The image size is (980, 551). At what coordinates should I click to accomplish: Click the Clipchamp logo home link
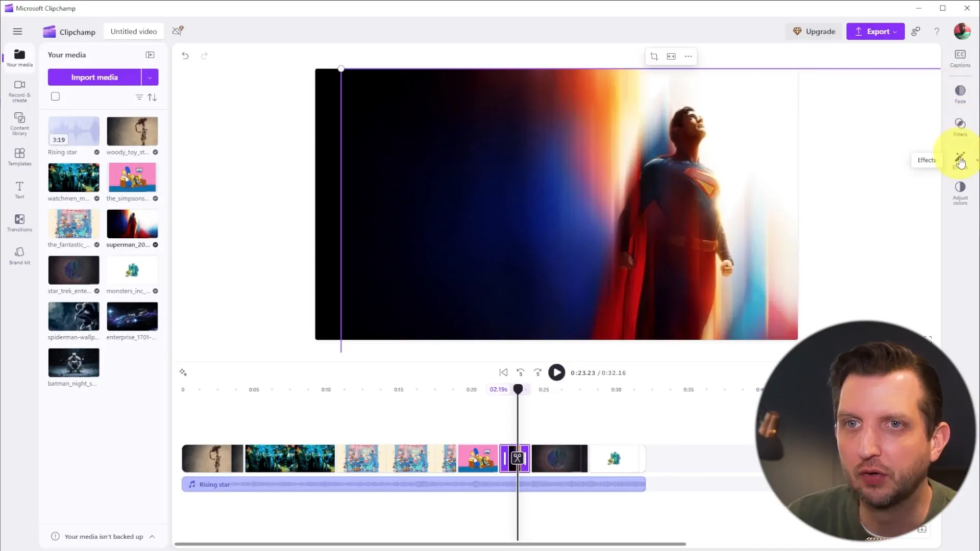69,32
